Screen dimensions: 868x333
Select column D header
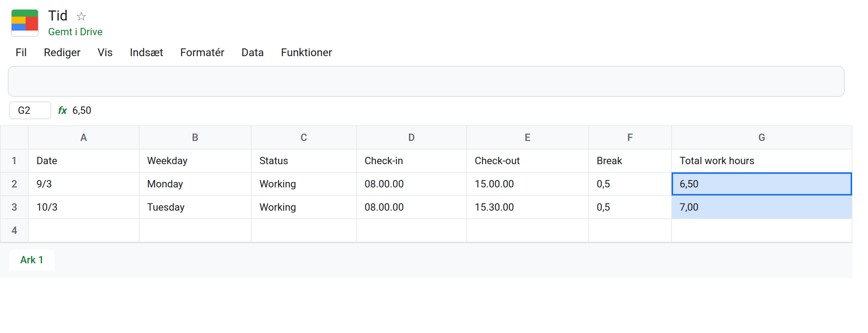click(412, 137)
